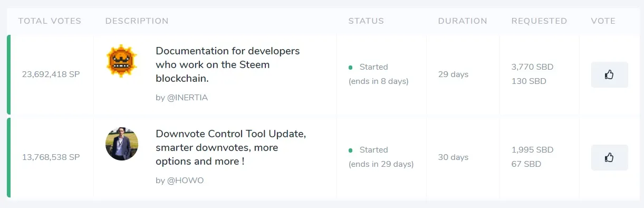Visit the @HOWO author link
This screenshot has width=644, height=208.
(179, 181)
